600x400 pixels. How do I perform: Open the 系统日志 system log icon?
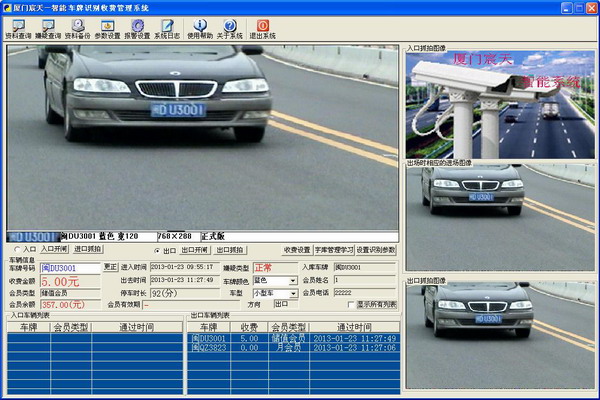(x=167, y=26)
